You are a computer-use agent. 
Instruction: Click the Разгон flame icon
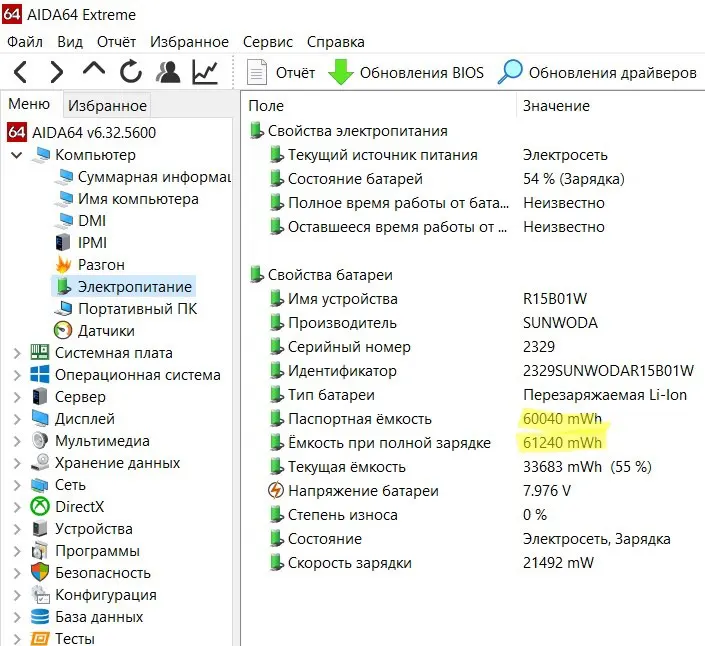(63, 264)
